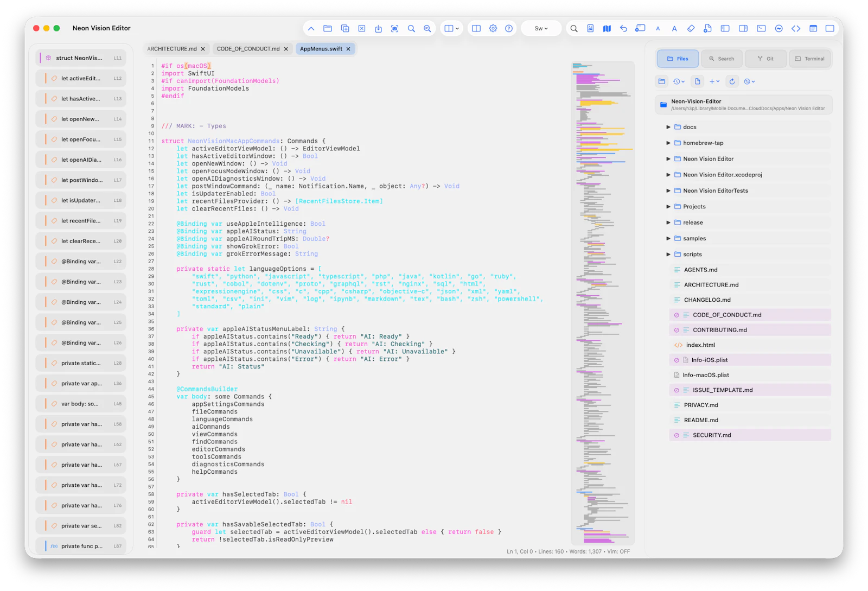Jump to 'let openAIDia...' outline symbol
Viewport: 868px width, 591px height.
tap(81, 160)
